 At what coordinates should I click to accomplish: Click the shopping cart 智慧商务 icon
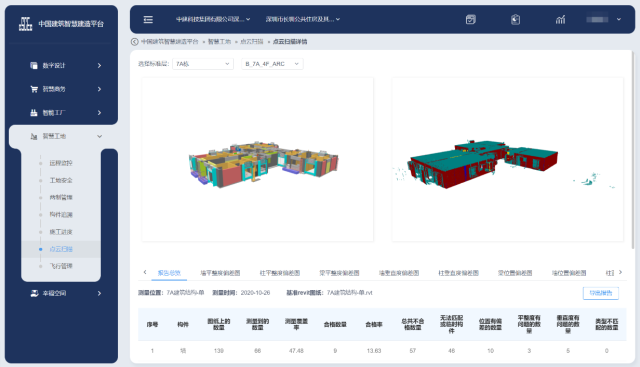pyautogui.click(x=34, y=89)
